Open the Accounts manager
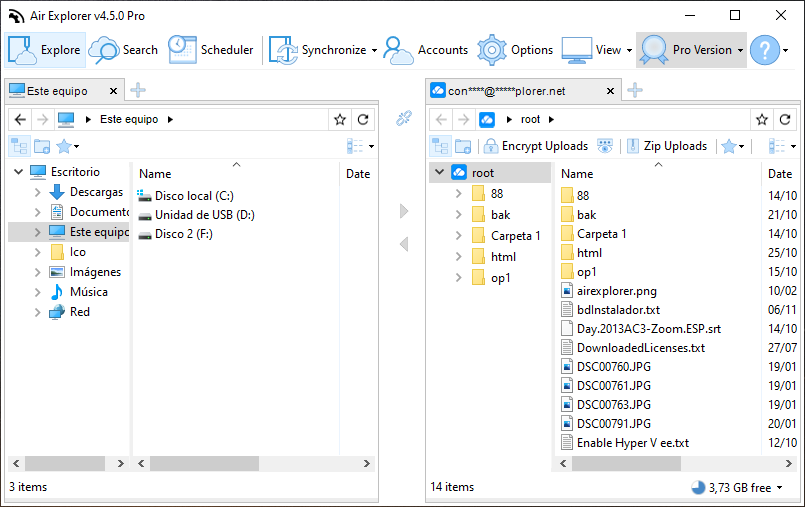 pyautogui.click(x=426, y=50)
